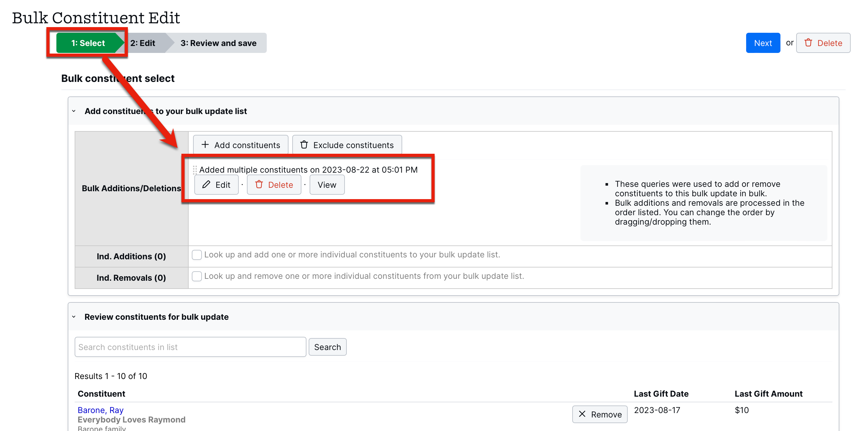Go to step 3: Review and save

tap(218, 43)
